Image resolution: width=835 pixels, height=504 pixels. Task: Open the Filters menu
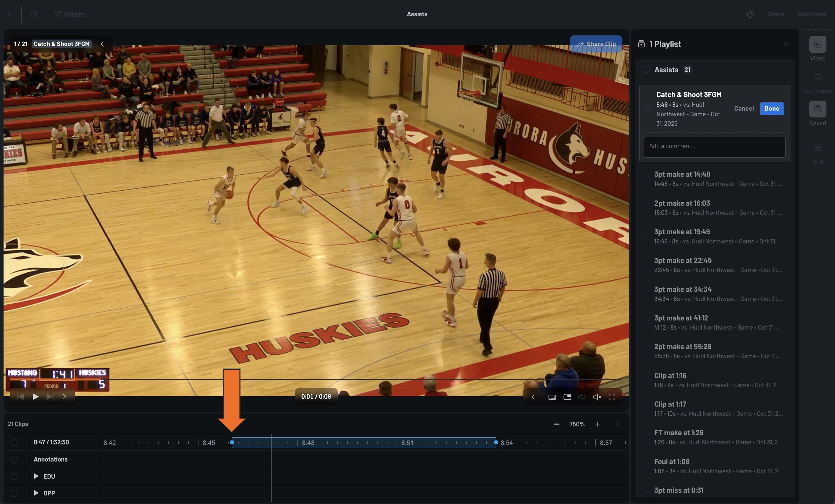pos(69,14)
